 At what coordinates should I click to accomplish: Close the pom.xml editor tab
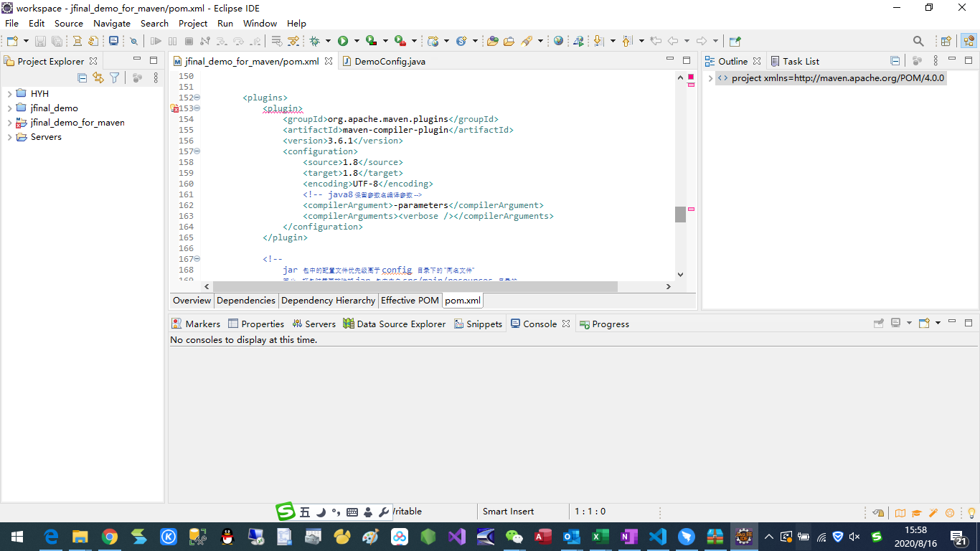[x=329, y=61]
